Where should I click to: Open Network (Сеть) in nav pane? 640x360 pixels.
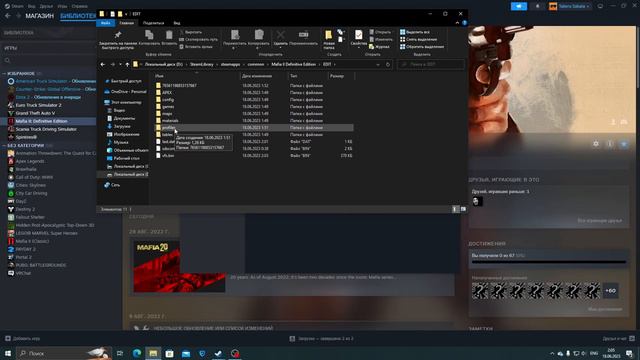(112, 185)
